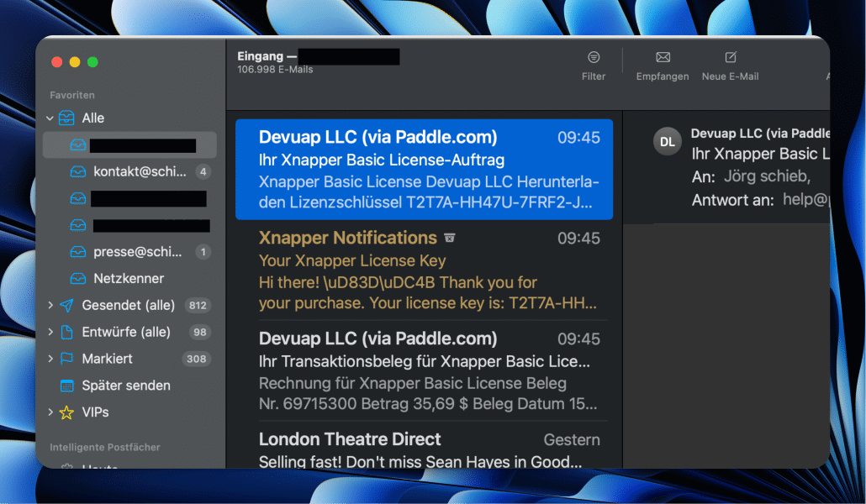
Task: Open the London Theatre Direct email
Action: pos(429,449)
